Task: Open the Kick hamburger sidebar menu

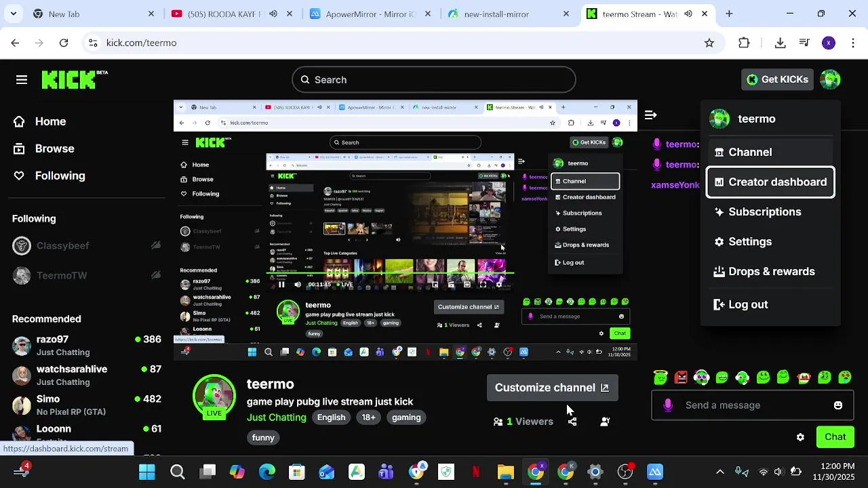Action: pos(22,80)
